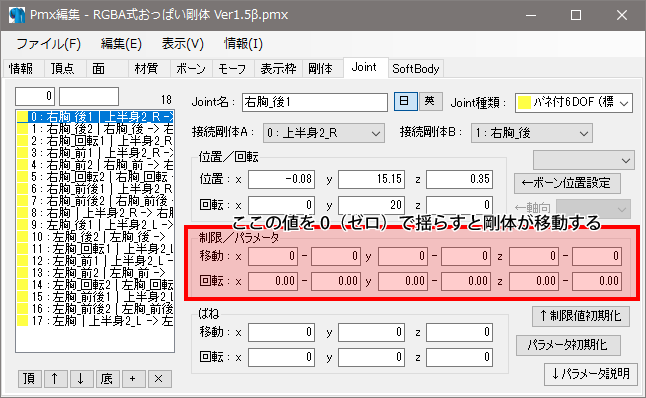The image size is (646, 398).
Task: Select joint 0: 右胸_後1 in the list
Action: pyautogui.click(x=95, y=117)
